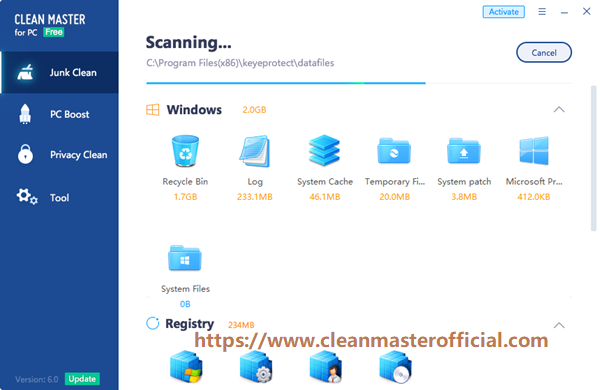
Task: Select the System Files folder icon
Action: click(185, 258)
